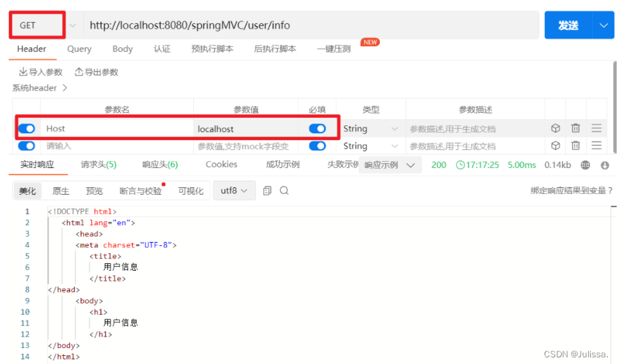Image resolution: width=618 pixels, height=364 pixels.
Task: Open the send button dropdown arrow
Action: [603, 25]
